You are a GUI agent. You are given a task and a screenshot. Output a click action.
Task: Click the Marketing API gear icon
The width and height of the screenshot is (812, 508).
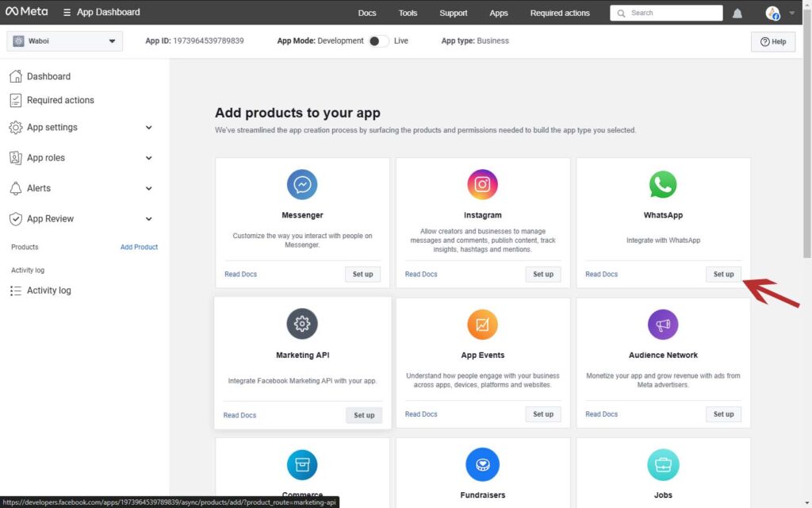[302, 324]
